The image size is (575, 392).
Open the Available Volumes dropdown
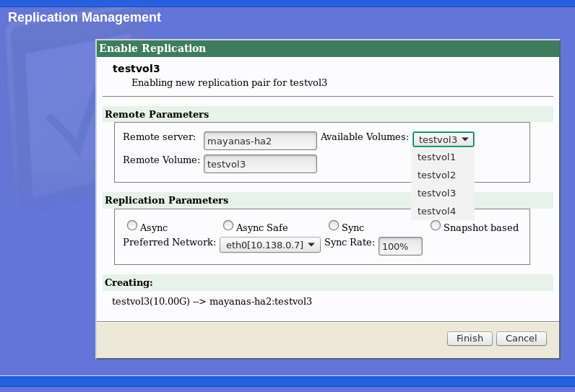(x=444, y=139)
